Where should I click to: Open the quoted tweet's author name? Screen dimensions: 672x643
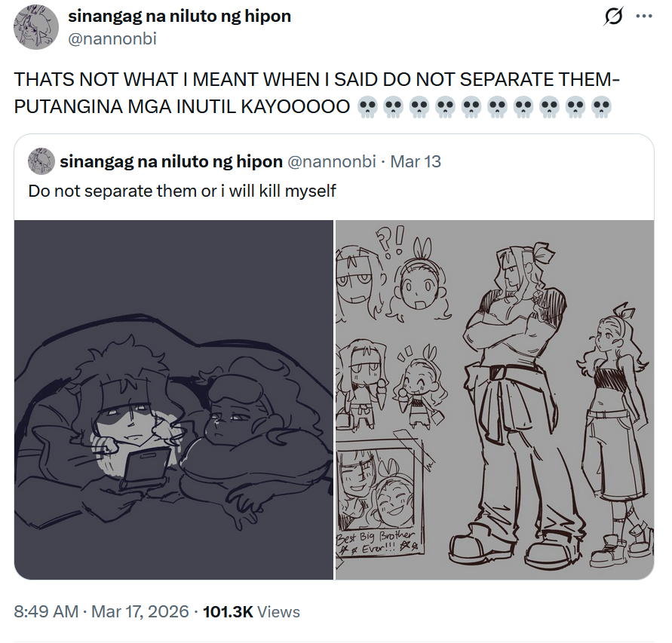[x=171, y=161]
